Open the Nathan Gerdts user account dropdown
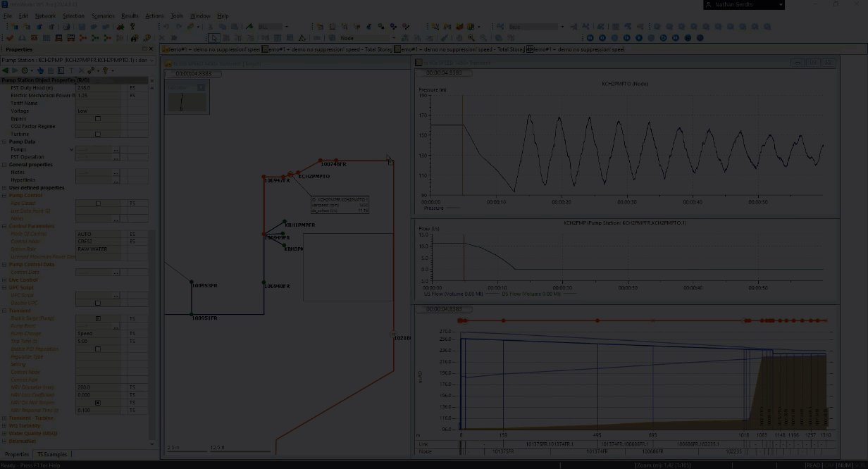868x469 pixels. [781, 4]
